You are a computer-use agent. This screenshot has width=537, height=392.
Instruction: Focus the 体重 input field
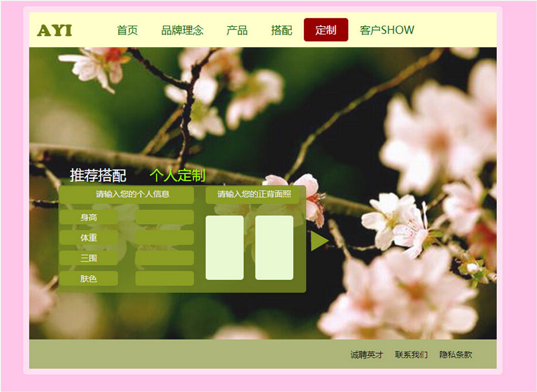[164, 238]
